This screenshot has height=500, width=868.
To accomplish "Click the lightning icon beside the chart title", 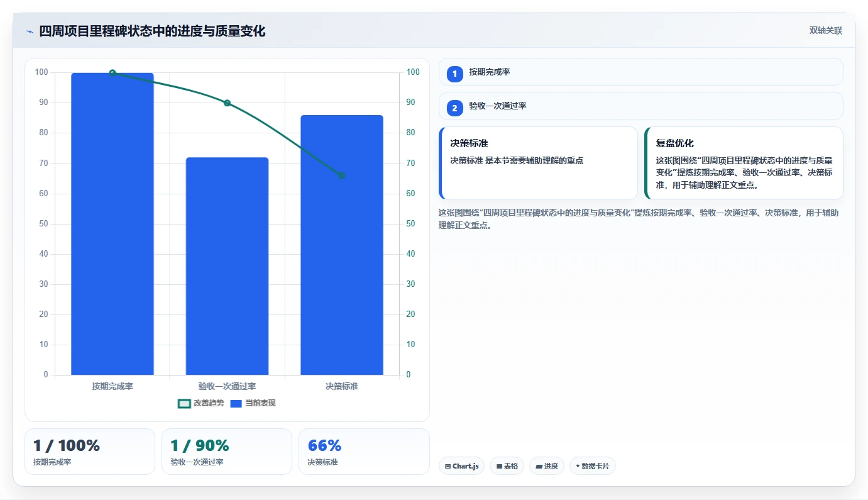I will click(30, 31).
